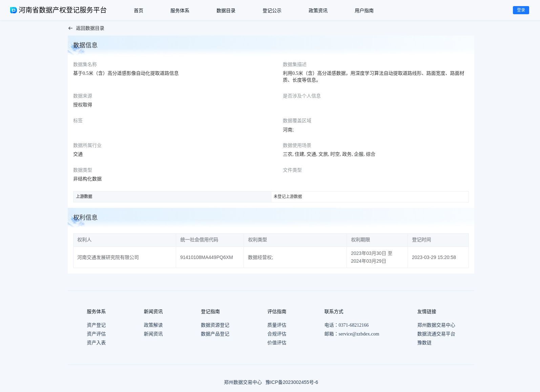Screen dimensions: 540x392
Task: Click the back arrow icon
Action: [70, 28]
